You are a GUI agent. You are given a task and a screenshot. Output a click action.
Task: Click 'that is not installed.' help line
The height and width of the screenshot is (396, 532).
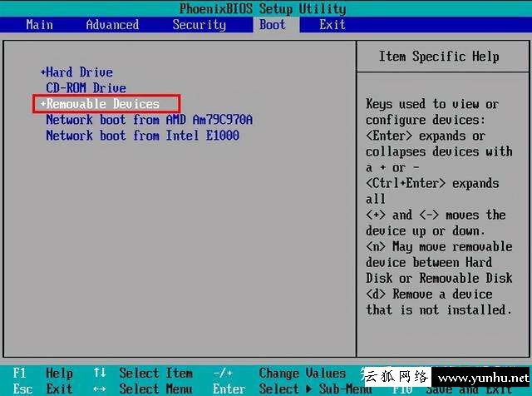click(x=439, y=309)
